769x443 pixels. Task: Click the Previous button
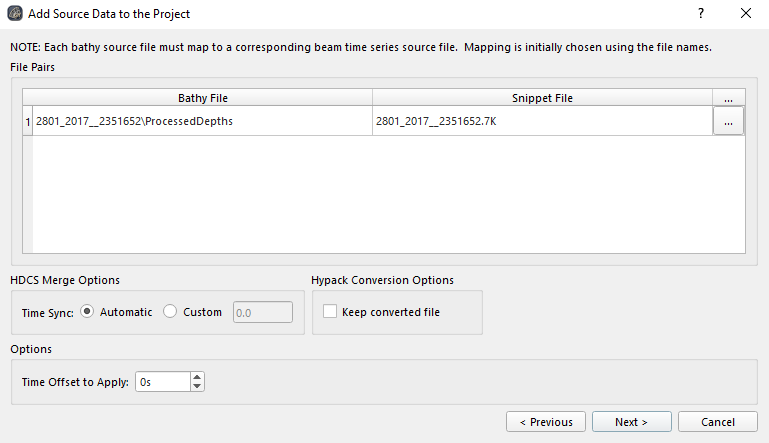pos(545,422)
